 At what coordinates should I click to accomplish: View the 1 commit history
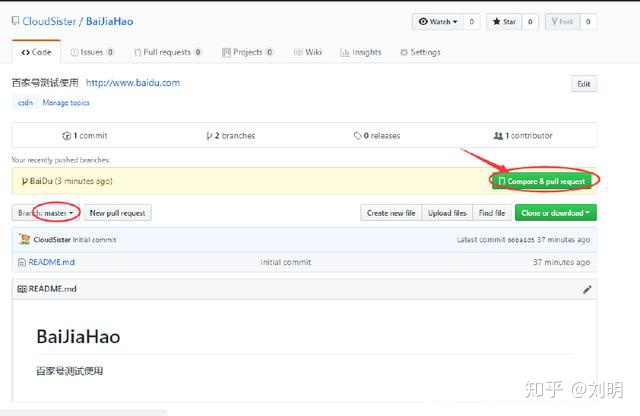(85, 136)
